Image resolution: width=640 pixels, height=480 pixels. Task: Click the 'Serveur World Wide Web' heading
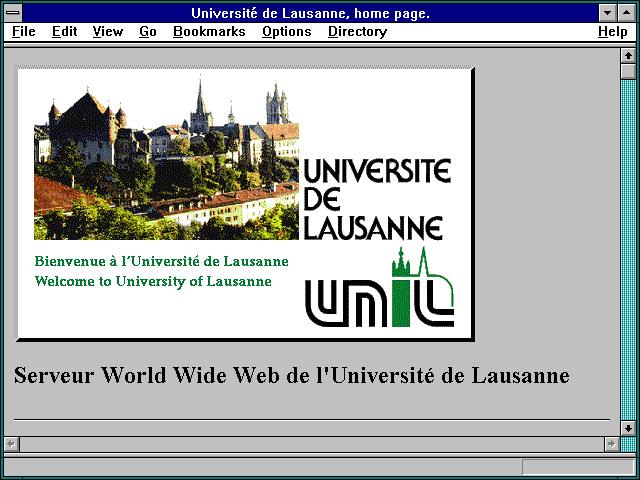[x=291, y=375]
